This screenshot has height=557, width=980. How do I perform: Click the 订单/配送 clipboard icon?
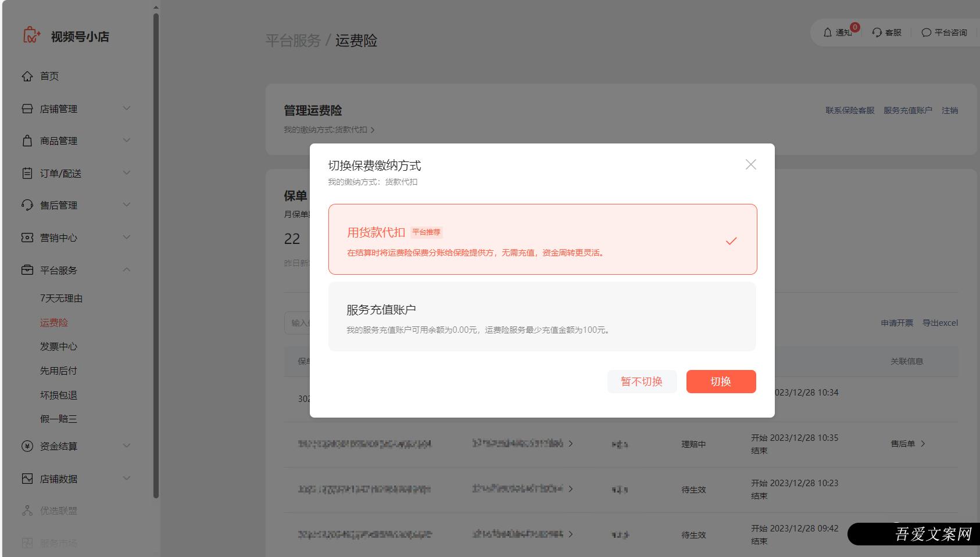(27, 173)
